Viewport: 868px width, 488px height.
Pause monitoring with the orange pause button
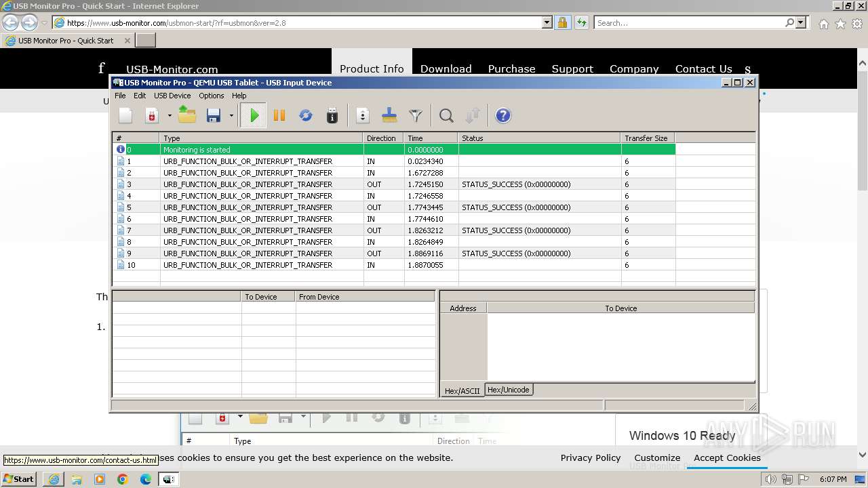[x=279, y=116]
